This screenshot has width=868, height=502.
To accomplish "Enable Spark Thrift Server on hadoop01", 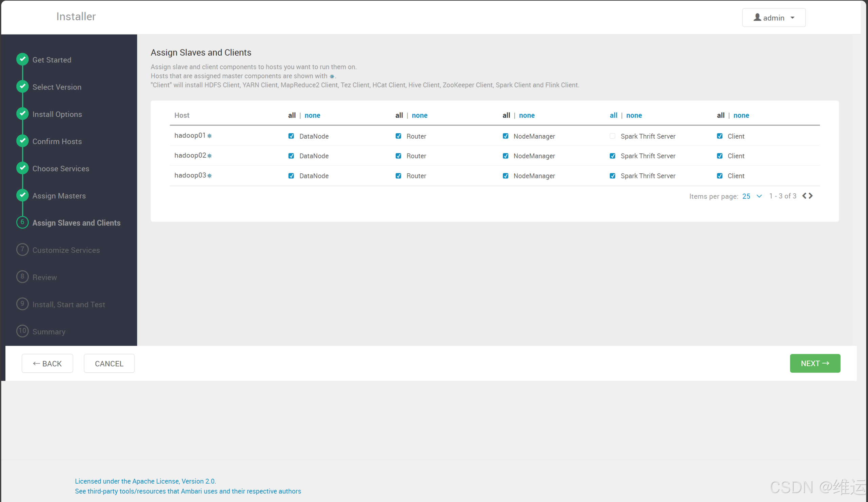I will 612,136.
